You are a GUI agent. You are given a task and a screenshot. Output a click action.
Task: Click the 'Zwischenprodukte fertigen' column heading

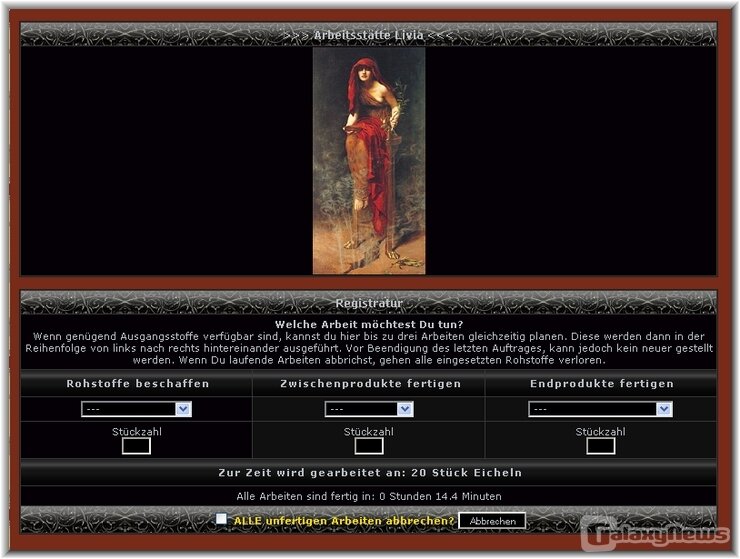coord(370,383)
